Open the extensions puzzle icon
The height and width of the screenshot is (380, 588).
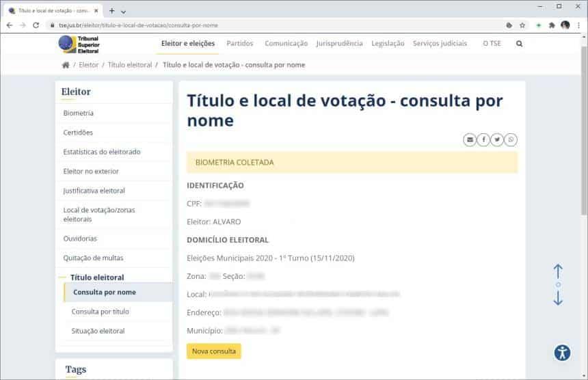click(552, 25)
